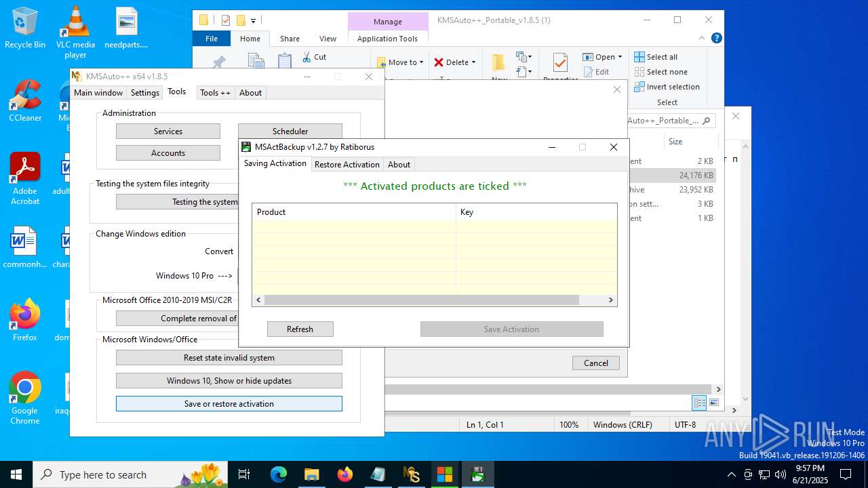This screenshot has height=488, width=868.
Task: Click the Explorer search magnifier icon
Action: tap(707, 121)
